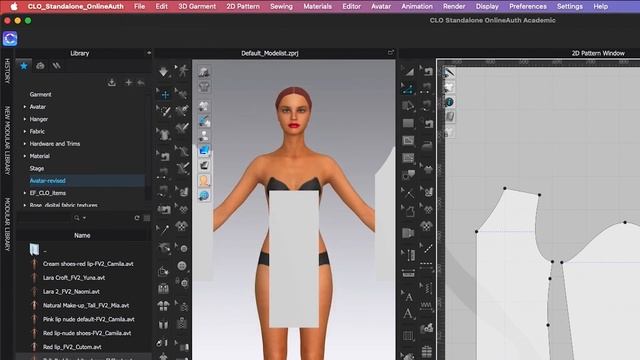Collapse the Library panel header arrow
The height and width of the screenshot is (360, 640).
tap(149, 53)
